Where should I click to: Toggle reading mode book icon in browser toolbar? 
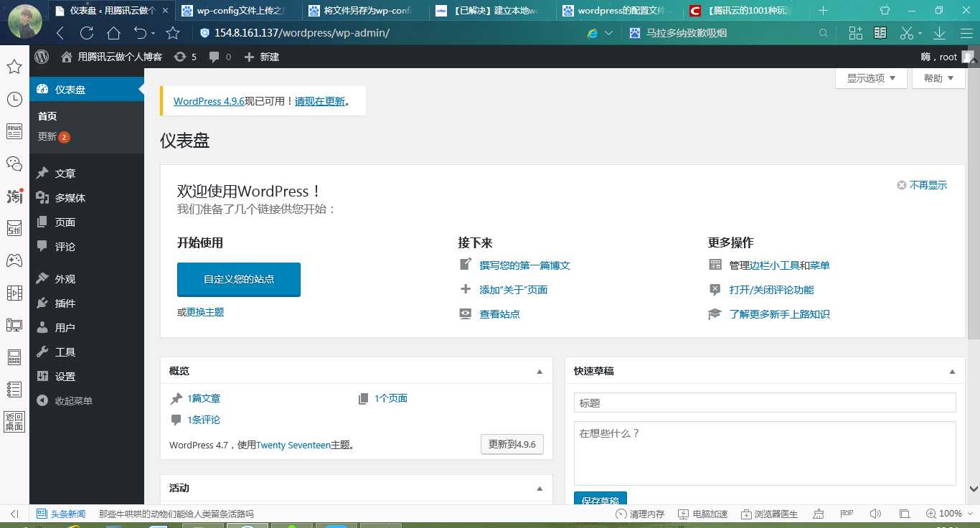point(880,33)
